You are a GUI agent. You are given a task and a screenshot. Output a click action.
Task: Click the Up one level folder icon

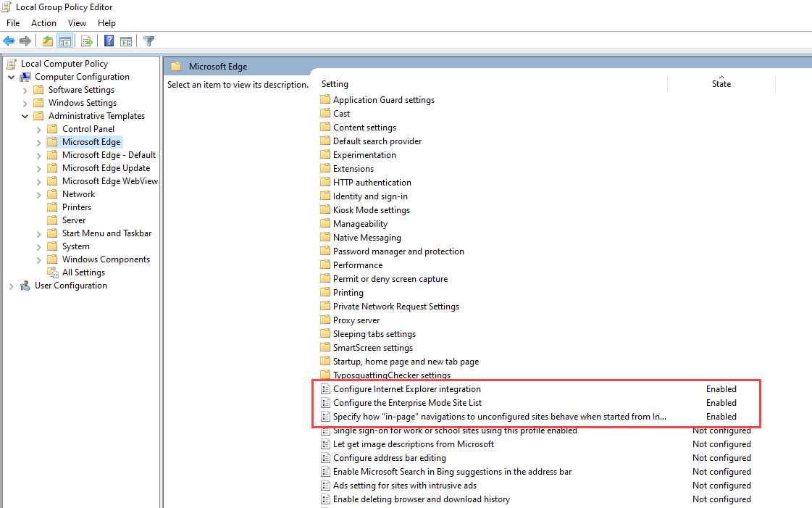[48, 41]
